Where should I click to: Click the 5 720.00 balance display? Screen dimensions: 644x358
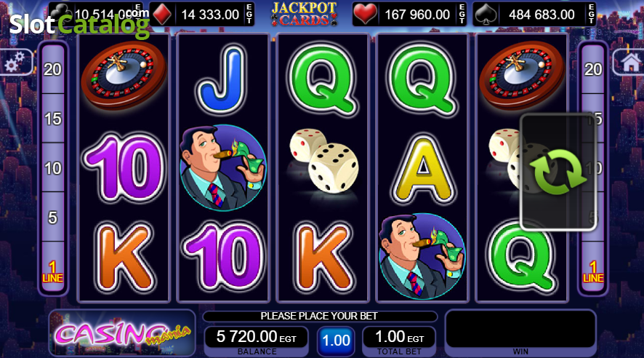click(257, 341)
